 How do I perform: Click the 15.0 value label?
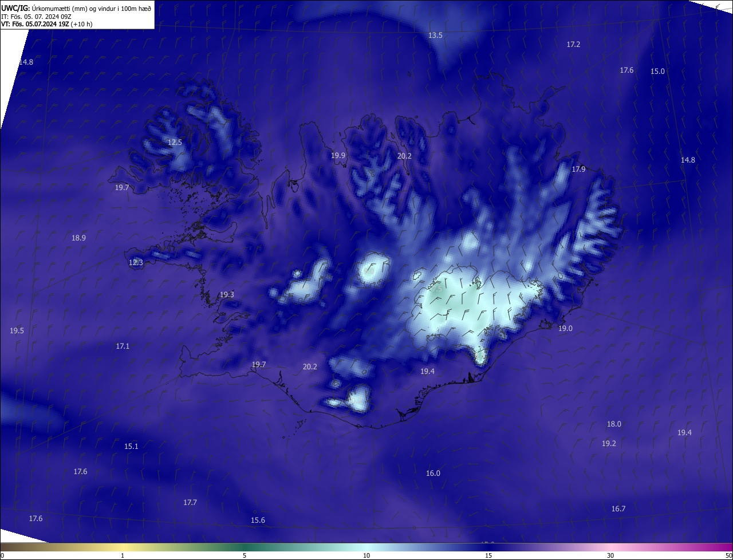tap(657, 72)
